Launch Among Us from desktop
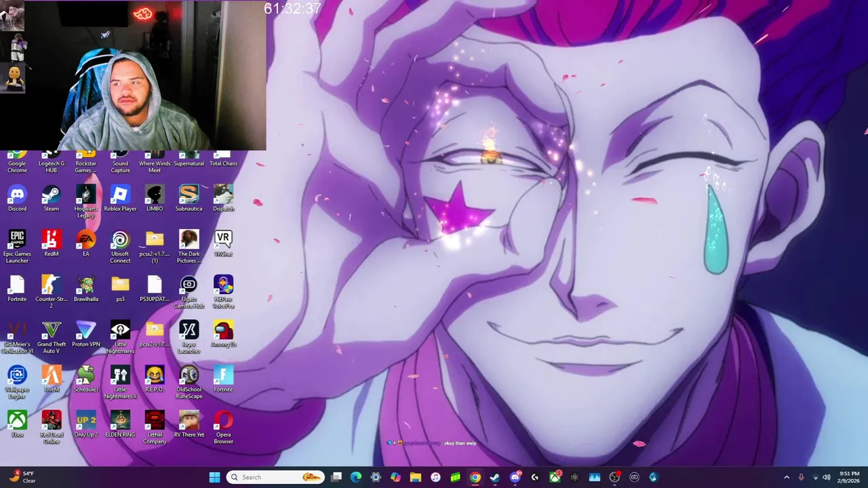868x488 pixels. coord(223,334)
